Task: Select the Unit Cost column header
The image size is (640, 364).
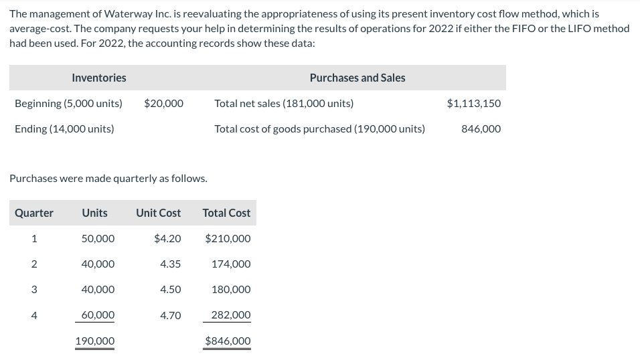Action: 158,213
